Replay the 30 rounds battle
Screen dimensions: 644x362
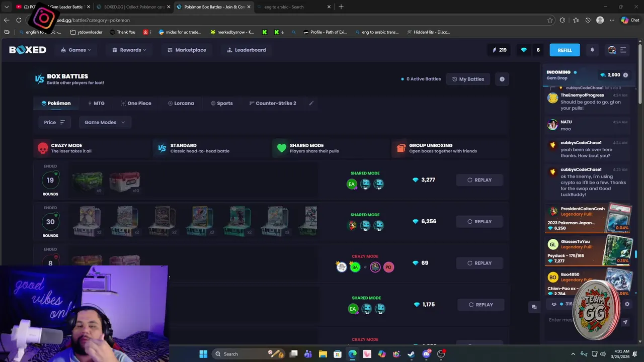point(479,222)
